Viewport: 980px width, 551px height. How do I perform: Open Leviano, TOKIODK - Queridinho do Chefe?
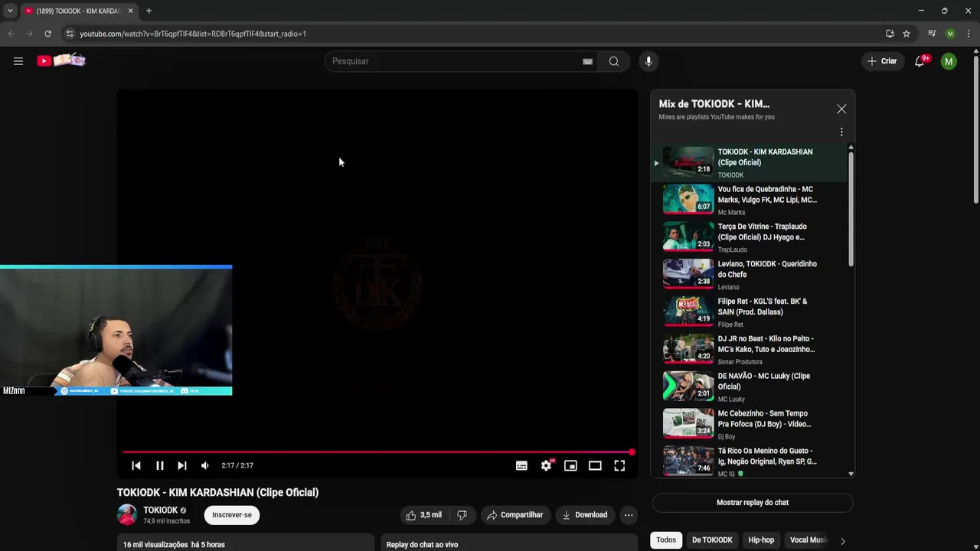point(750,275)
